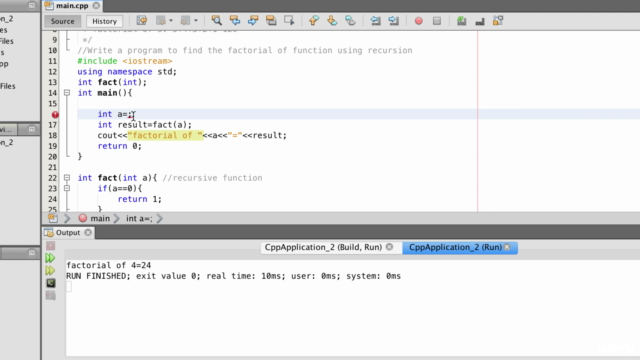The width and height of the screenshot is (640, 360).
Task: Switch to History view
Action: [x=104, y=21]
